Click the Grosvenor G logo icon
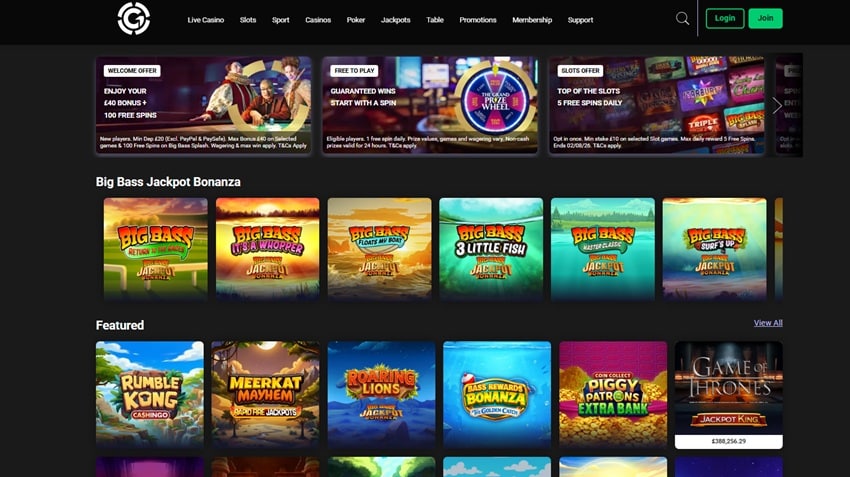The width and height of the screenshot is (850, 477). point(134,18)
